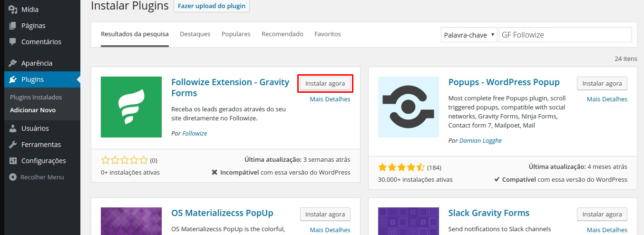Open Adicionar Novo submenu item
Image resolution: width=644 pixels, height=235 pixels.
[33, 110]
